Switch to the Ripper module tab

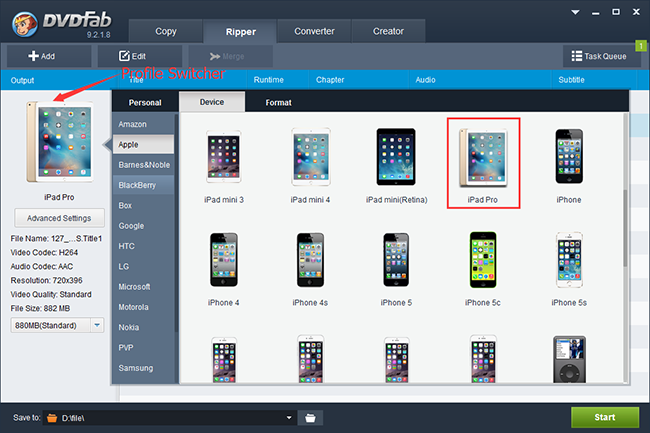pos(240,31)
